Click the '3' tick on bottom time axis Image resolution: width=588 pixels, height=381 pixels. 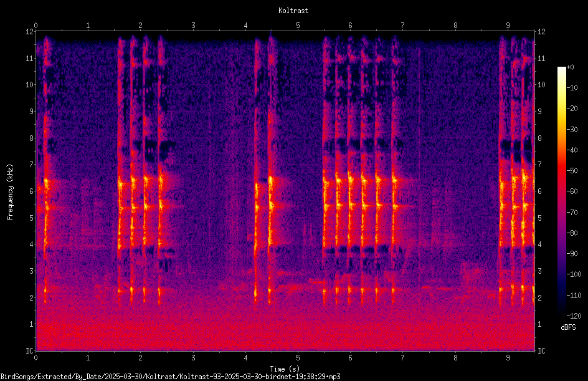193,358
